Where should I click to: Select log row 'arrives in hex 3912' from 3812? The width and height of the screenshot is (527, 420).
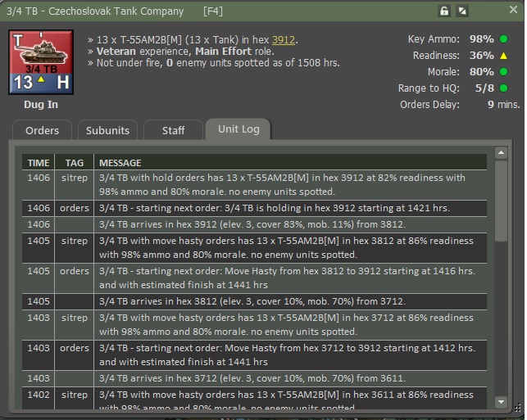(254, 224)
